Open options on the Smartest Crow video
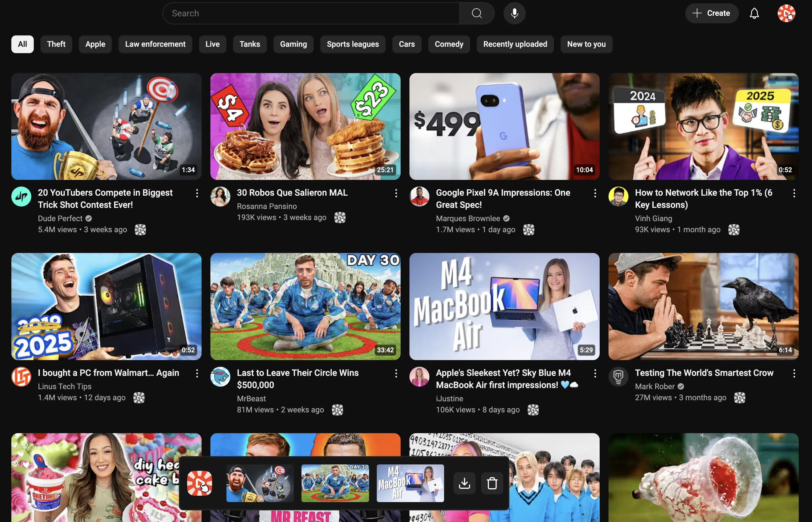 pos(794,373)
